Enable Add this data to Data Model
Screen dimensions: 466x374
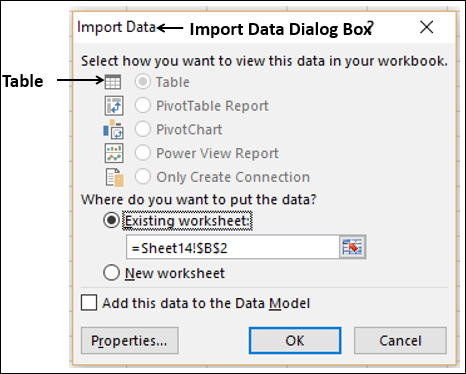[89, 303]
